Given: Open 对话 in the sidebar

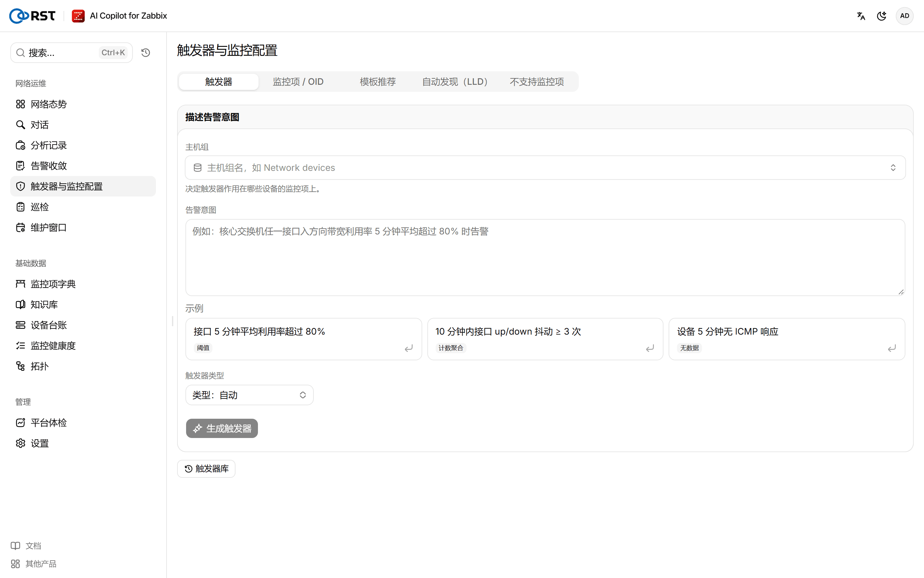Looking at the screenshot, I should [x=83, y=125].
